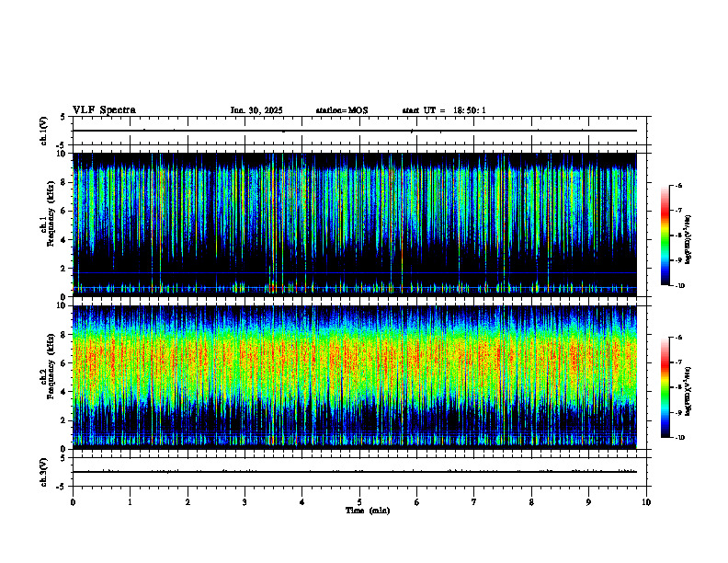Click time-axis tick label "5"
Screen dimensions: 728x563
[x=359, y=502]
